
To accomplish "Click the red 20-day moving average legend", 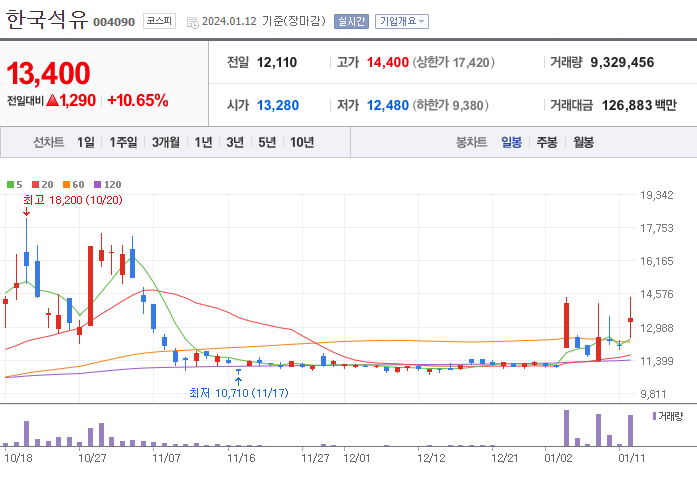I will point(43,184).
